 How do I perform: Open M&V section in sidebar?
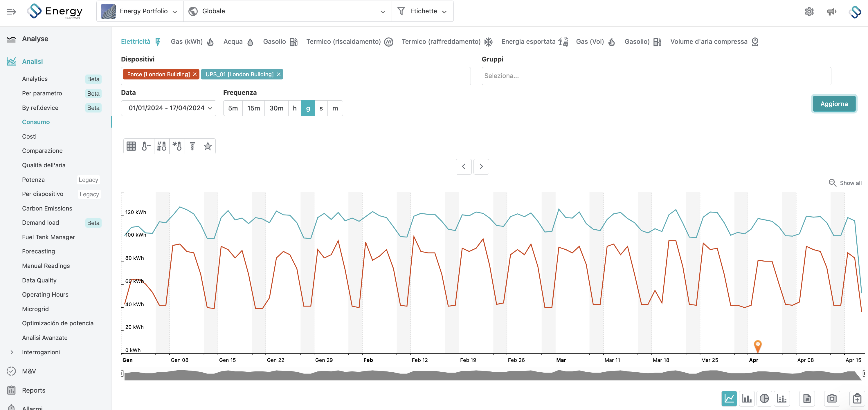(x=29, y=371)
